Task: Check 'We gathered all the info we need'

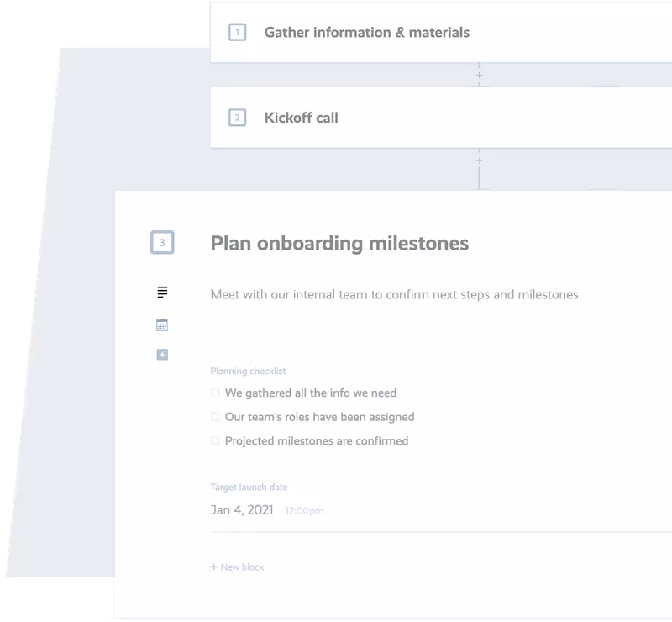Action: tap(213, 393)
